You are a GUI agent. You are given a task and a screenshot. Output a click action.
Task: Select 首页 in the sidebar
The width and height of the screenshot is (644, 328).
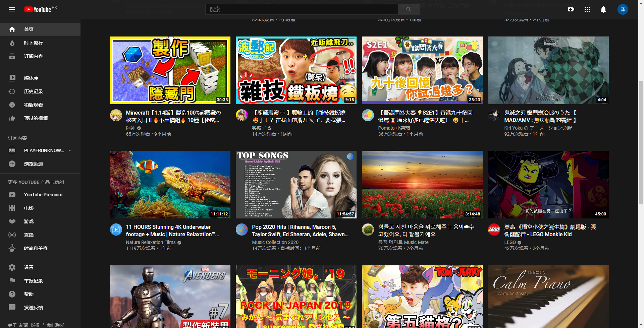pyautogui.click(x=40, y=29)
